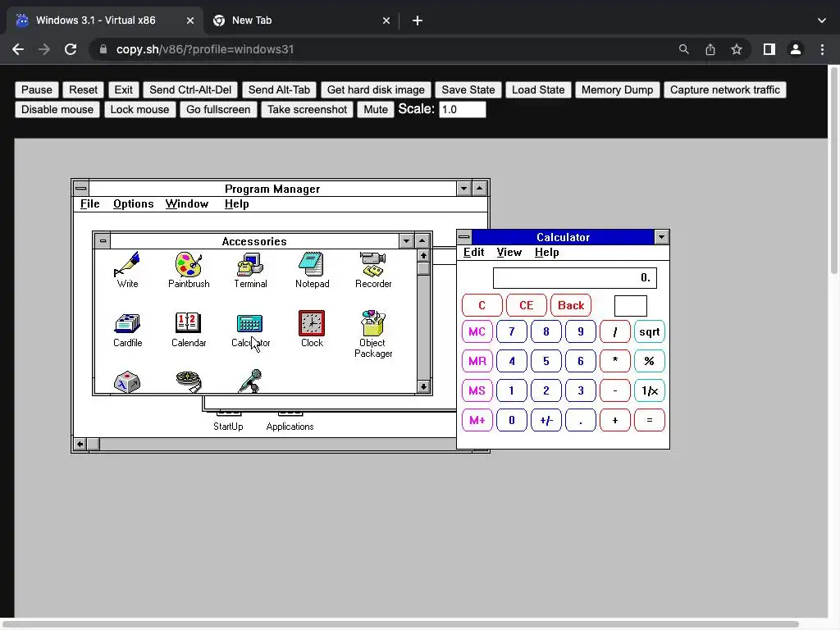Click Take screenshot button
840x630 pixels.
pos(307,109)
